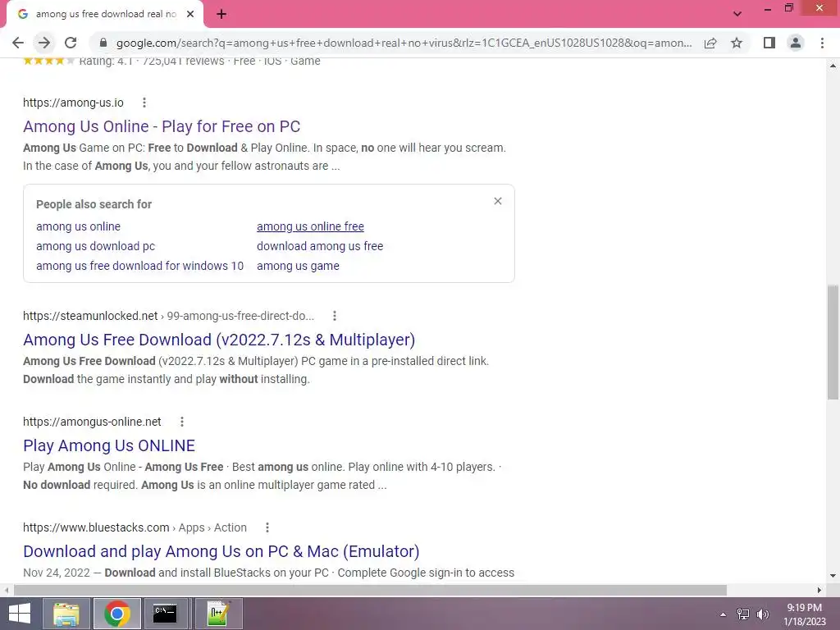The height and width of the screenshot is (630, 840).
Task: Open more options for bluestacks.com result
Action: click(267, 527)
